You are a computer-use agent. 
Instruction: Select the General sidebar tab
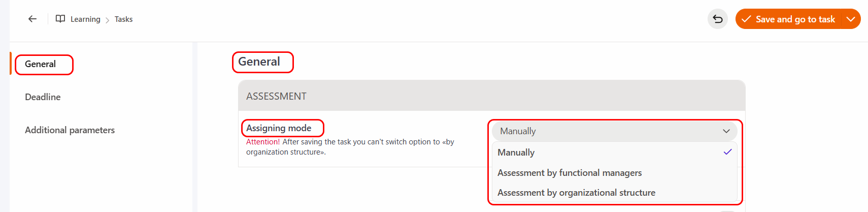[41, 64]
